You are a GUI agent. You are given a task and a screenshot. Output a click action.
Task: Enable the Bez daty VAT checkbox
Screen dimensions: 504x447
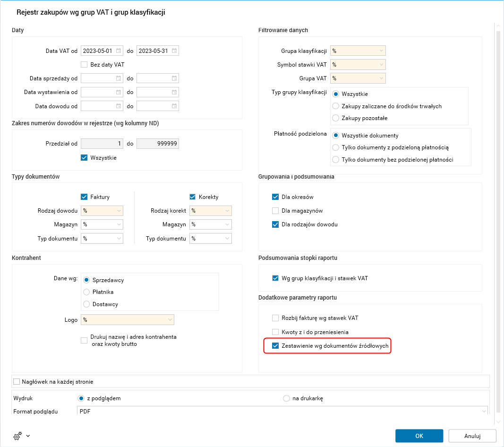point(84,65)
